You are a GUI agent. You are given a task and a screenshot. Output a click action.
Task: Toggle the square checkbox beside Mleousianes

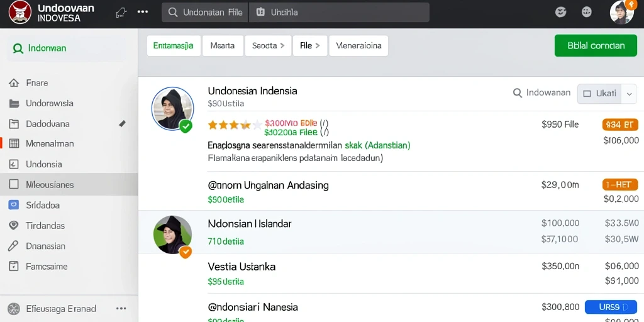point(14,184)
